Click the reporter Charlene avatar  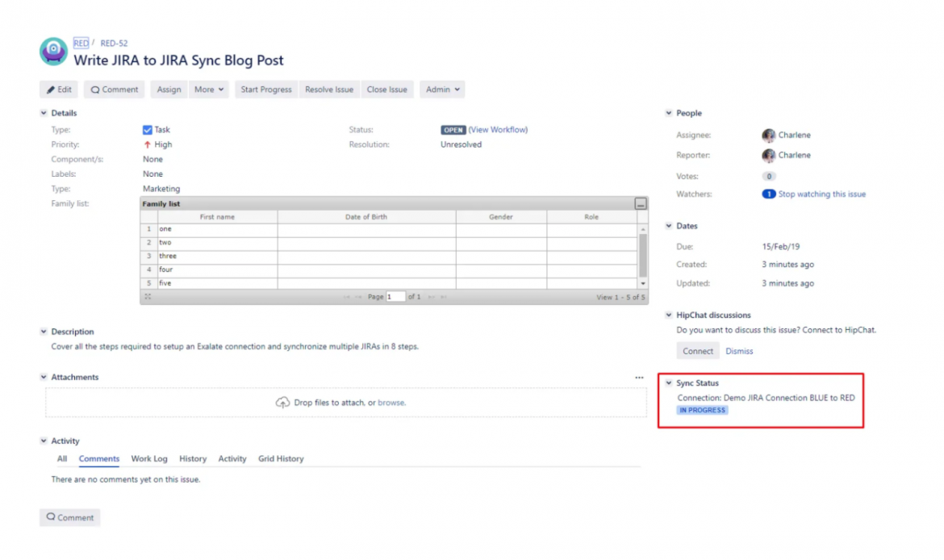[x=768, y=156]
